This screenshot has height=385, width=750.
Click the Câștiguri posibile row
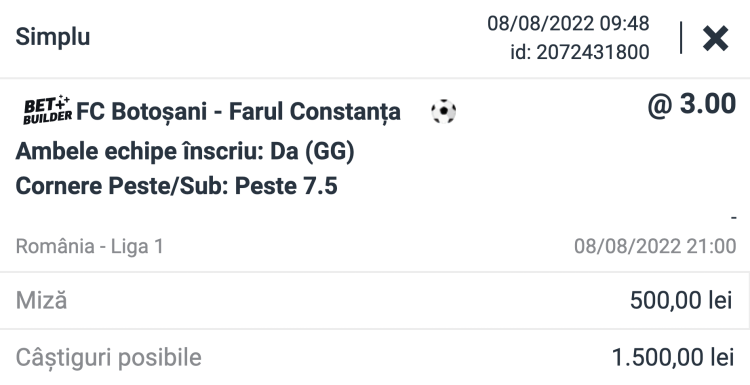coord(375,357)
